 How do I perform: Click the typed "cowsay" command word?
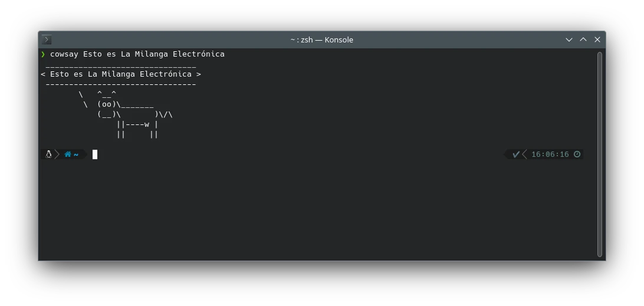click(x=64, y=54)
